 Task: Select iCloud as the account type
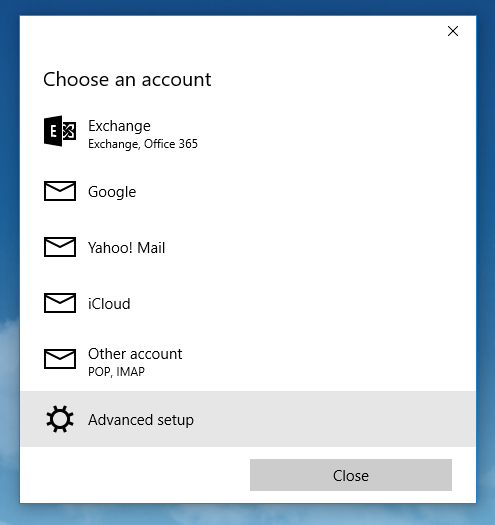click(x=248, y=303)
